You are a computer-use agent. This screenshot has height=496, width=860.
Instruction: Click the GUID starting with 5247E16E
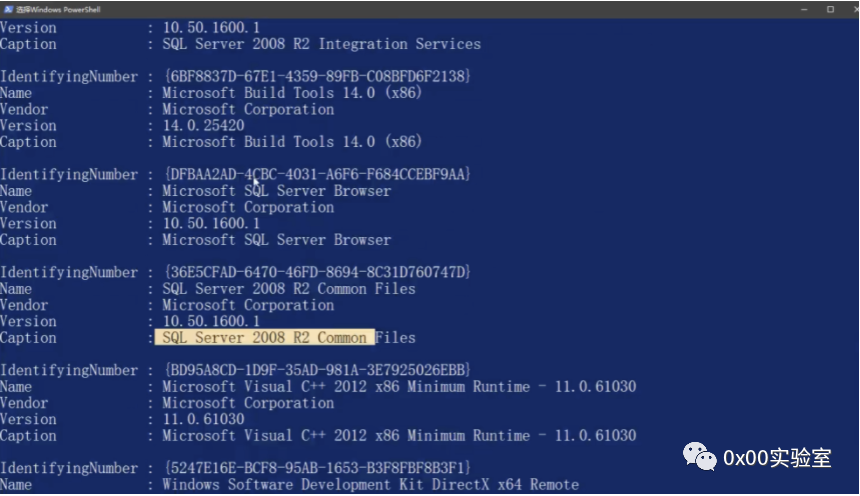click(317, 469)
